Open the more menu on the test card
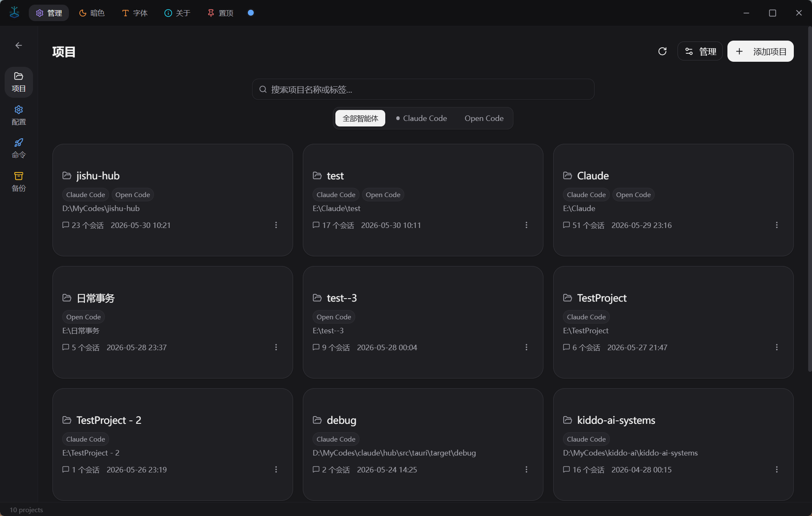The width and height of the screenshot is (812, 516). pyautogui.click(x=527, y=225)
